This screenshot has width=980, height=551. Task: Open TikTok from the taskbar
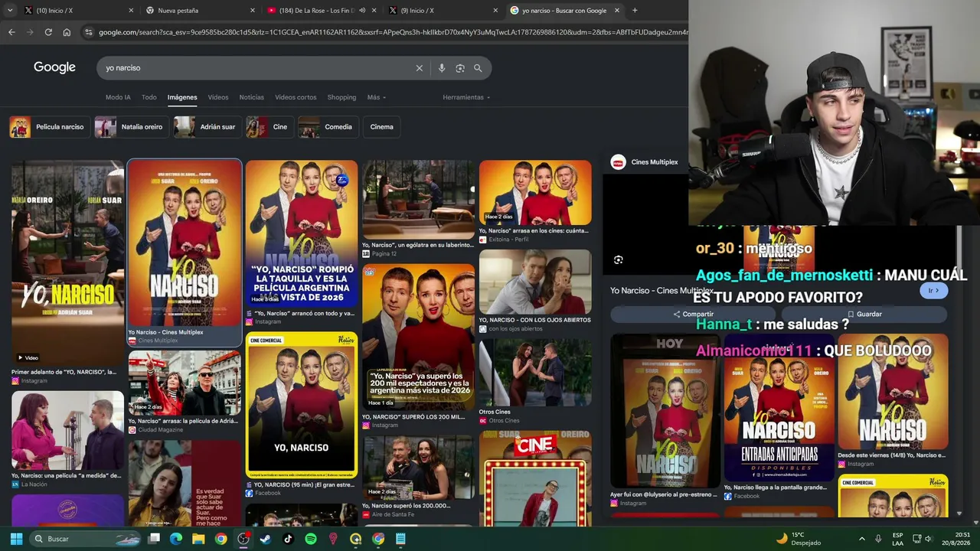point(288,539)
